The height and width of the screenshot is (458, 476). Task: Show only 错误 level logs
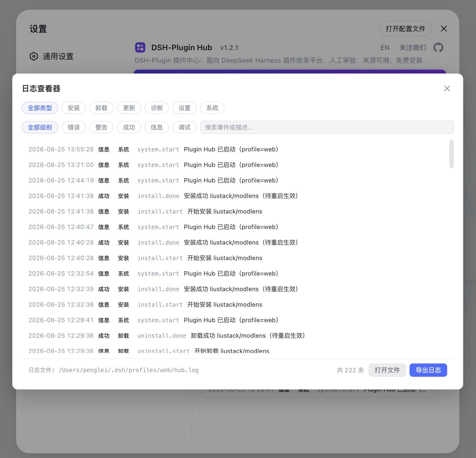[74, 127]
